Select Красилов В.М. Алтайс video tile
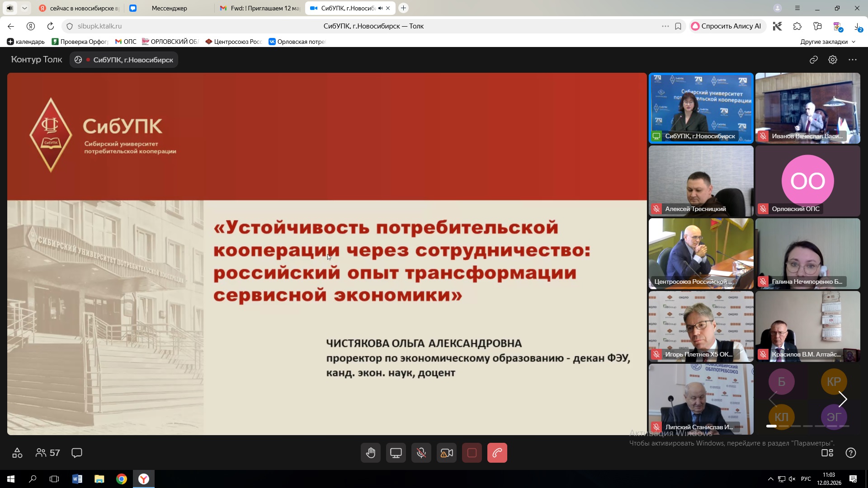868x488 pixels. coord(808,326)
